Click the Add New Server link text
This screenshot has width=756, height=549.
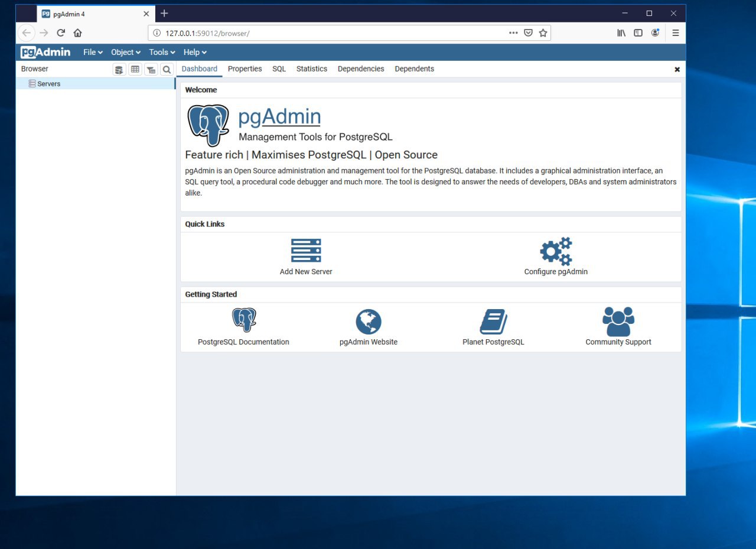(306, 272)
